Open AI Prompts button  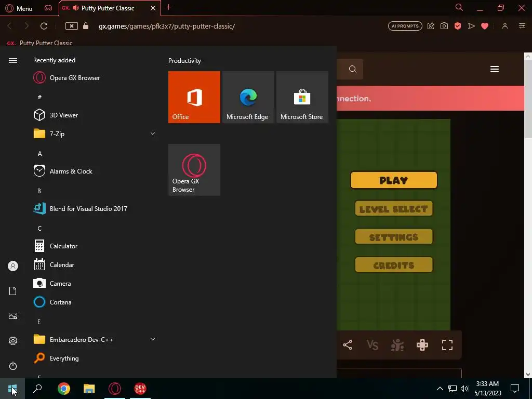[405, 26]
